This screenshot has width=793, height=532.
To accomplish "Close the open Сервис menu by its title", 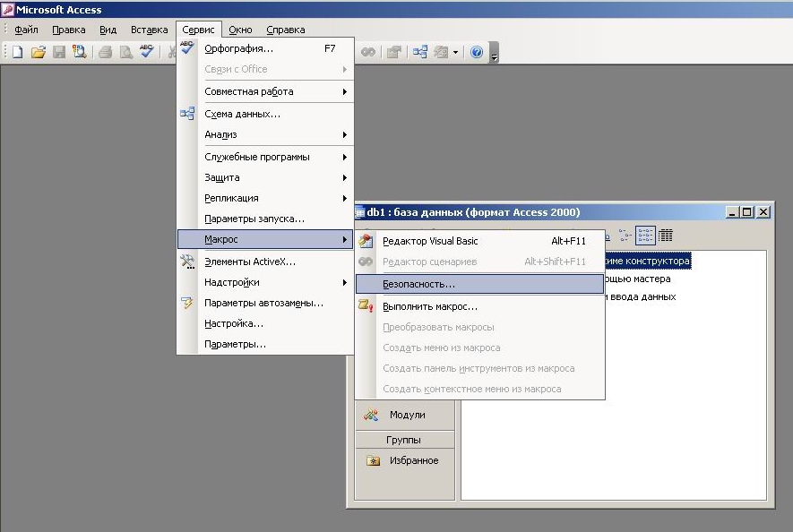I will coord(199,30).
